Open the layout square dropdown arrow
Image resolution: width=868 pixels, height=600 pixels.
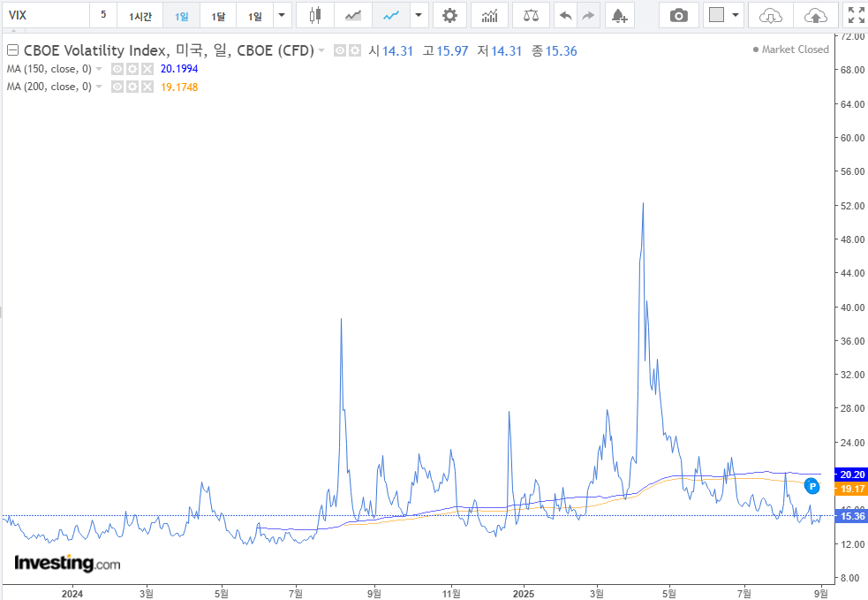click(736, 15)
